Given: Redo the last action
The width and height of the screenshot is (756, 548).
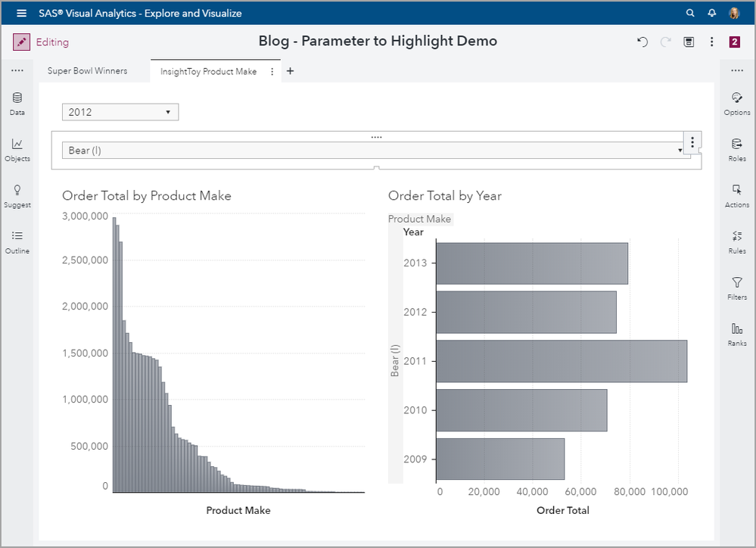Looking at the screenshot, I should tap(666, 42).
